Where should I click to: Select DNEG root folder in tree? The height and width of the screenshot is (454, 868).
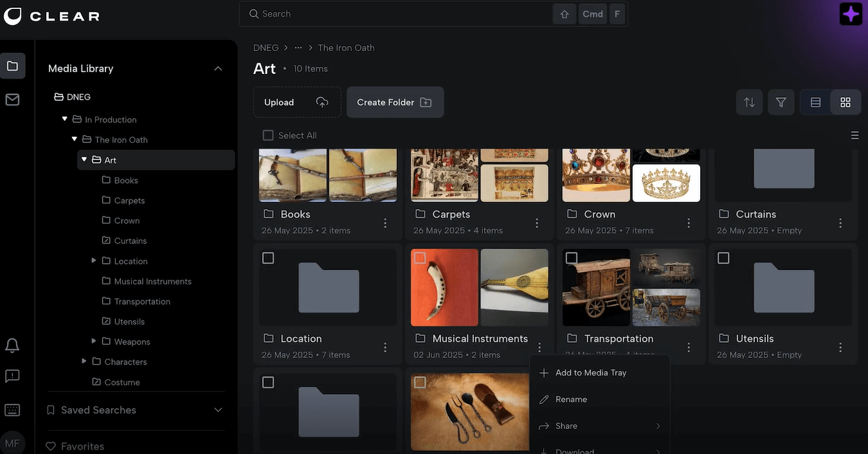(x=78, y=97)
